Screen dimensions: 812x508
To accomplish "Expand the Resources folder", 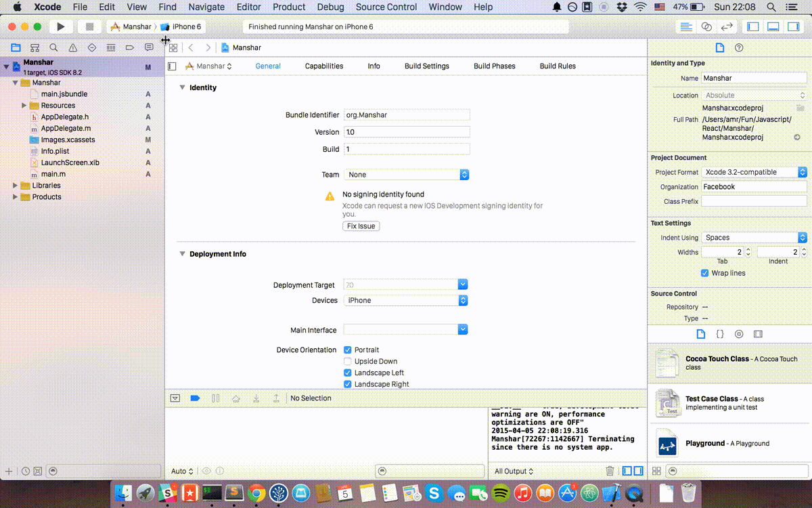I will pos(24,106).
